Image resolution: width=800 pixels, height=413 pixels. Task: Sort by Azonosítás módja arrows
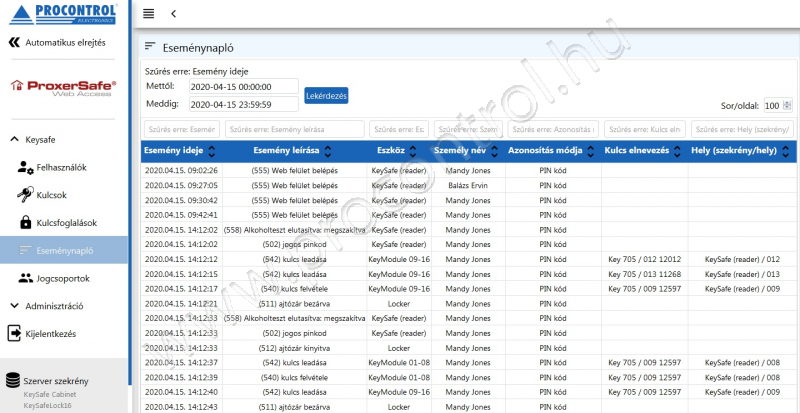pos(591,151)
